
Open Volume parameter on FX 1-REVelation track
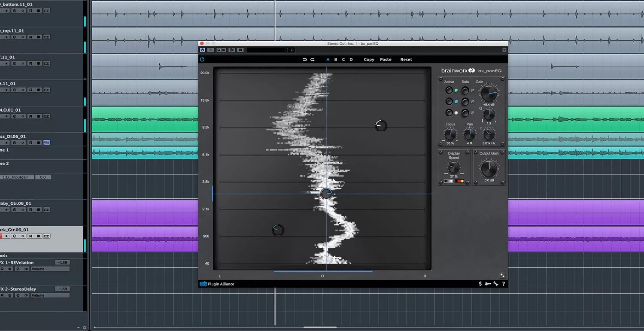pos(50,269)
